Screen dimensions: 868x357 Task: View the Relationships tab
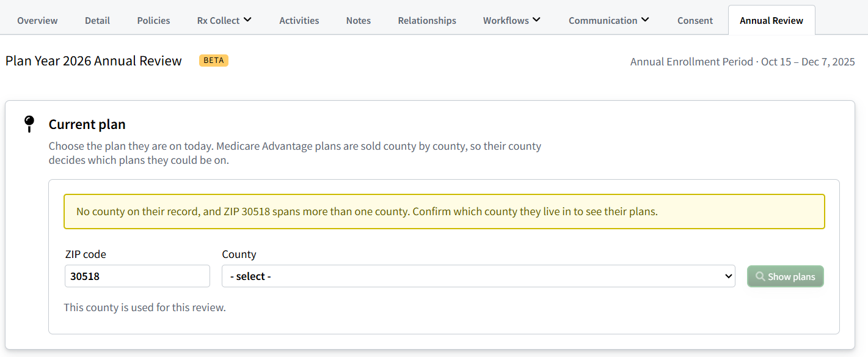[x=427, y=20]
